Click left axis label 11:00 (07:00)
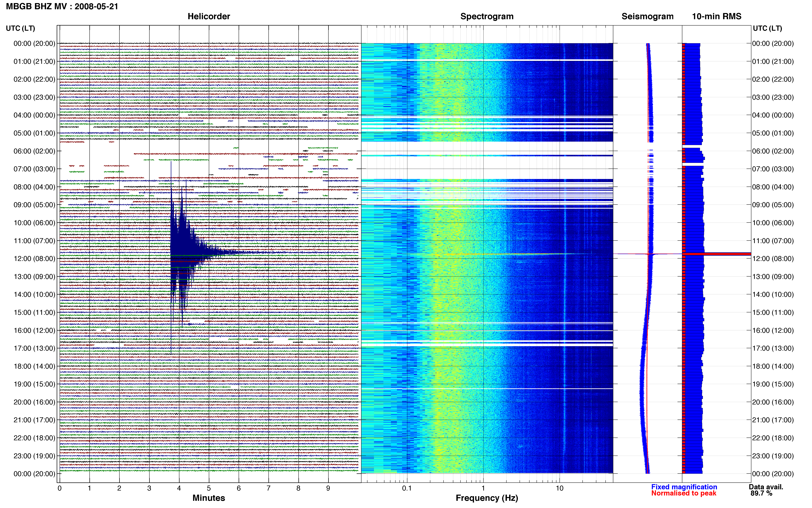 click(34, 241)
